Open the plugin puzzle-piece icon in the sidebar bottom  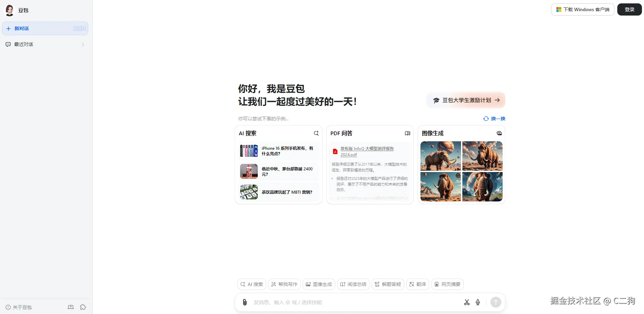(83, 307)
